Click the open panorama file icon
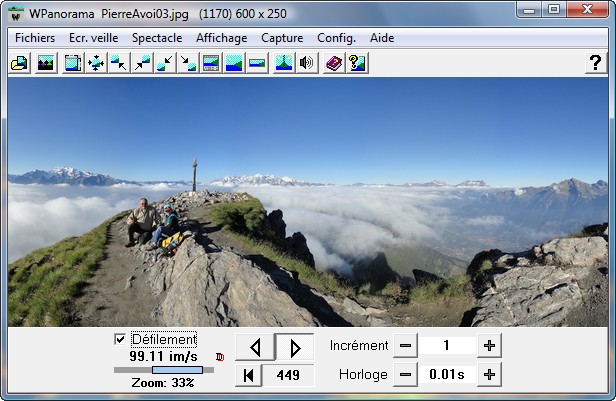Screen dimensions: 616x401 point(18,63)
